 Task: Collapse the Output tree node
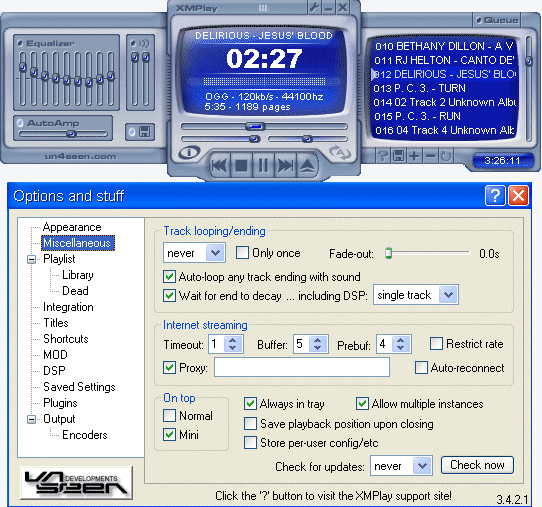point(31,419)
